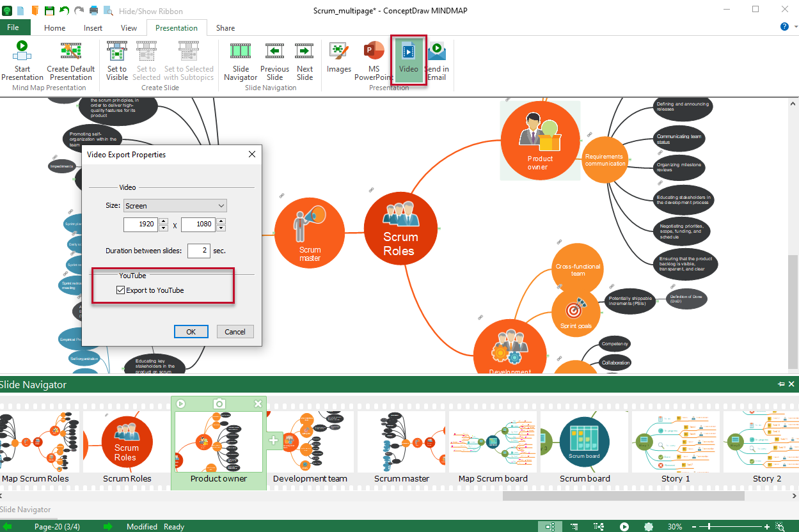Go to the Previous Slide button
799x532 pixels.
coord(274,61)
